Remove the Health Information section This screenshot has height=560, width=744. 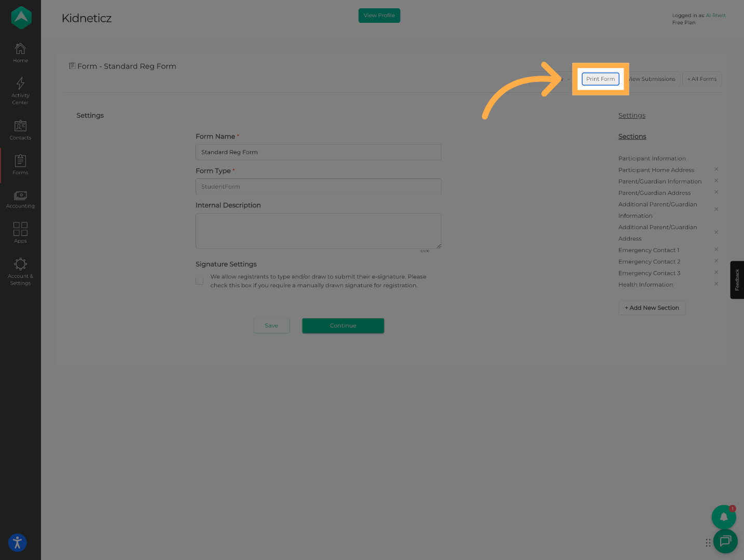tap(716, 284)
